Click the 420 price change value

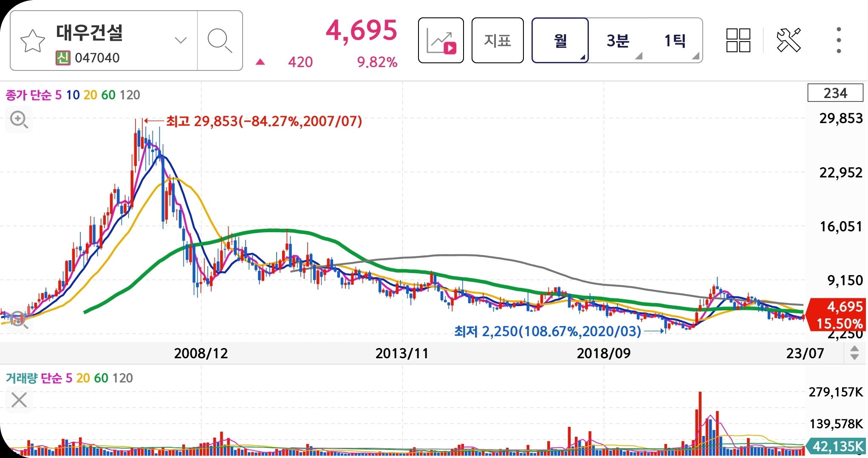[x=300, y=62]
